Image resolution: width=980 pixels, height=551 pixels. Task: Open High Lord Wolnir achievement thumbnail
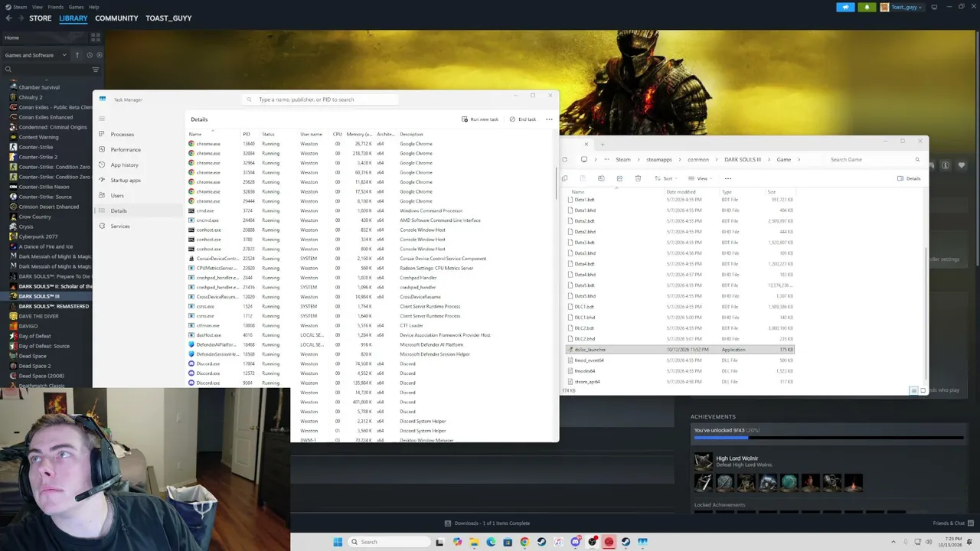click(x=703, y=461)
